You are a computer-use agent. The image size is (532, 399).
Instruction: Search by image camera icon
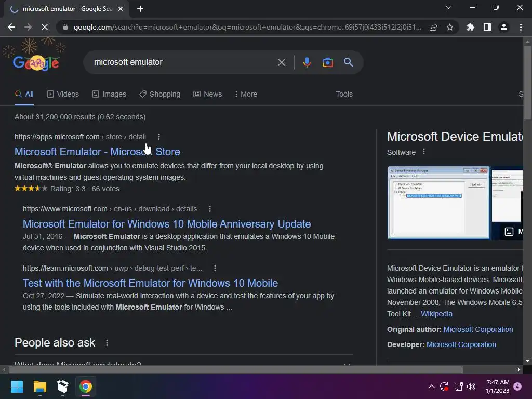[x=327, y=62]
